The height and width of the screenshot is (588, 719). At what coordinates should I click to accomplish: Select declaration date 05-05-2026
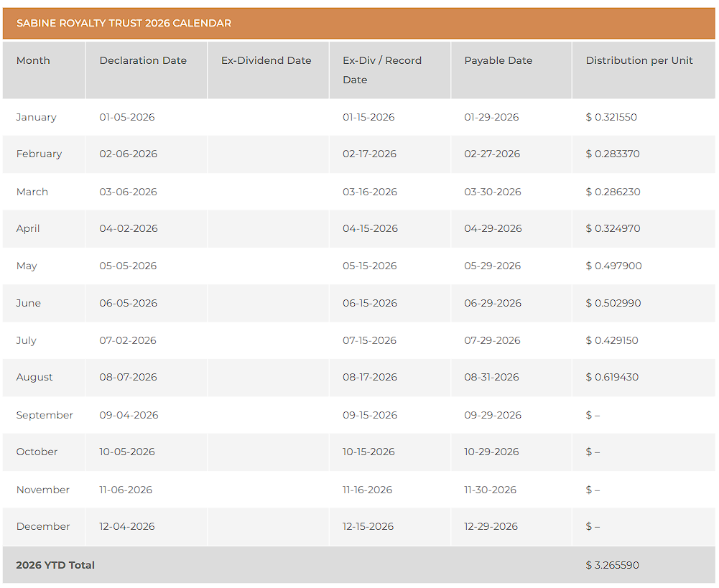coord(128,266)
